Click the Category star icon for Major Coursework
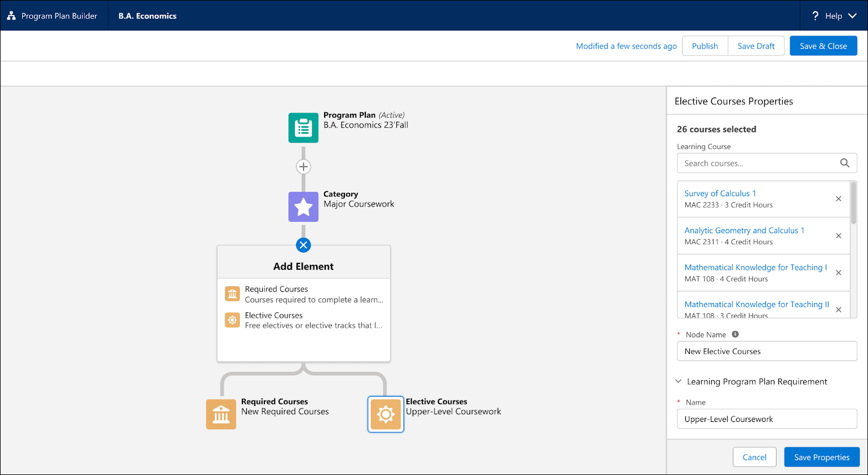 (303, 206)
